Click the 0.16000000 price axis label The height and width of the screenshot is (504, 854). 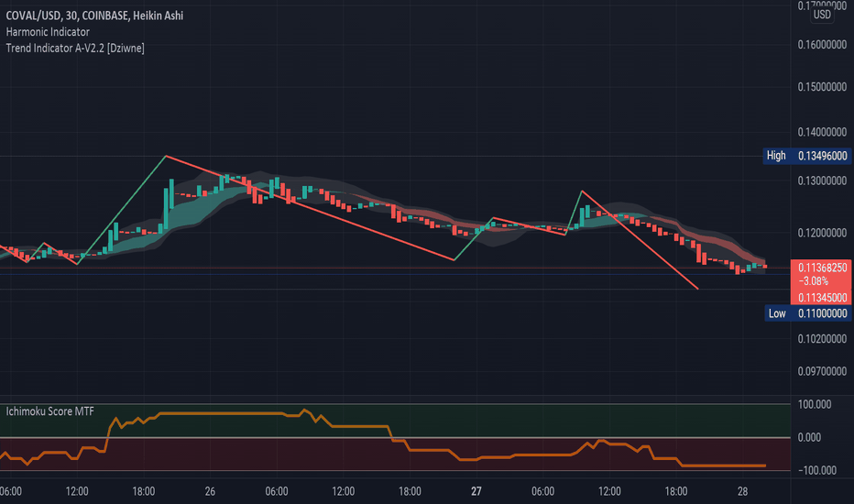click(822, 45)
